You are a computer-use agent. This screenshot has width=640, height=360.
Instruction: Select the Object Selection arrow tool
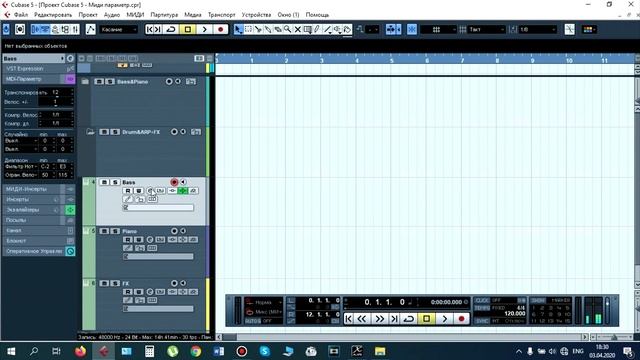[x=238, y=29]
